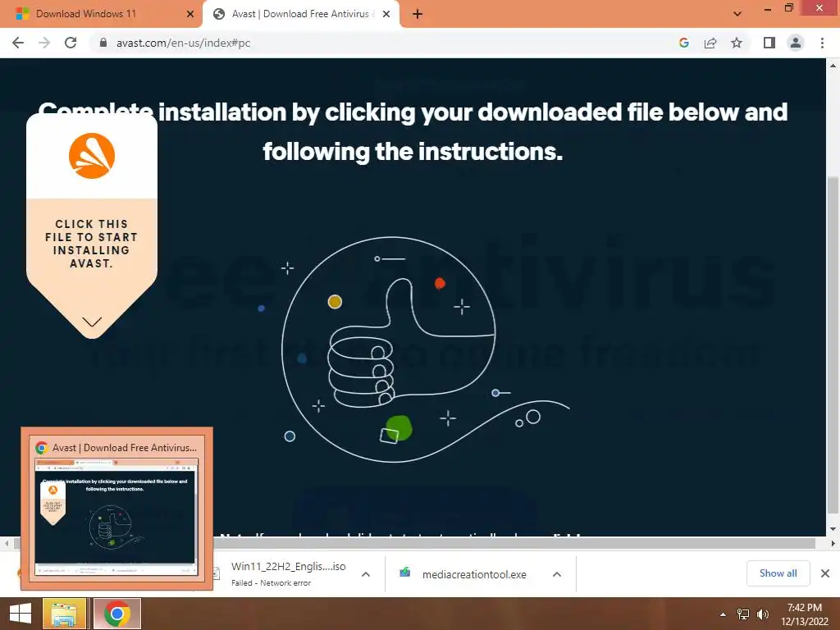The width and height of the screenshot is (840, 630).
Task: Go back to the previous page
Action: pos(18,43)
